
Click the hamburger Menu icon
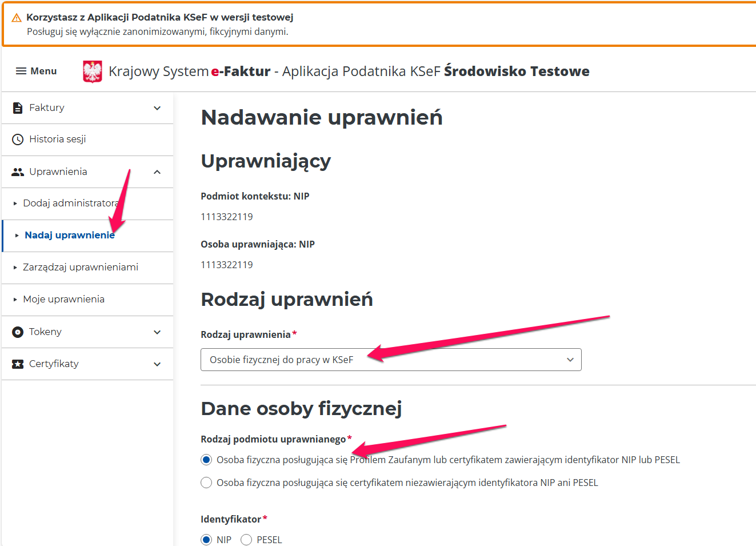tap(21, 71)
